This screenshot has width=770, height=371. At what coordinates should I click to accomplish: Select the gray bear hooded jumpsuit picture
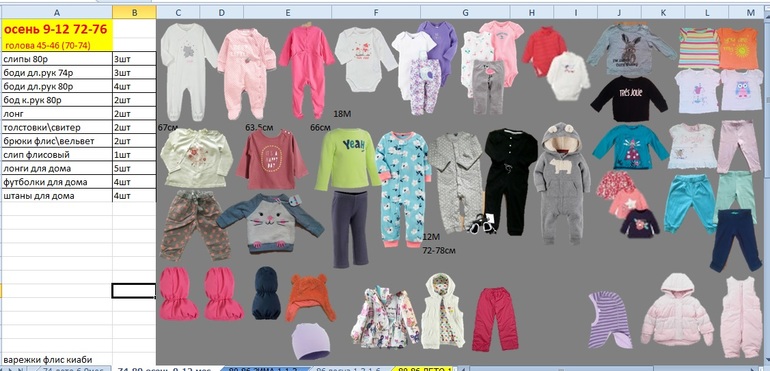tap(562, 183)
